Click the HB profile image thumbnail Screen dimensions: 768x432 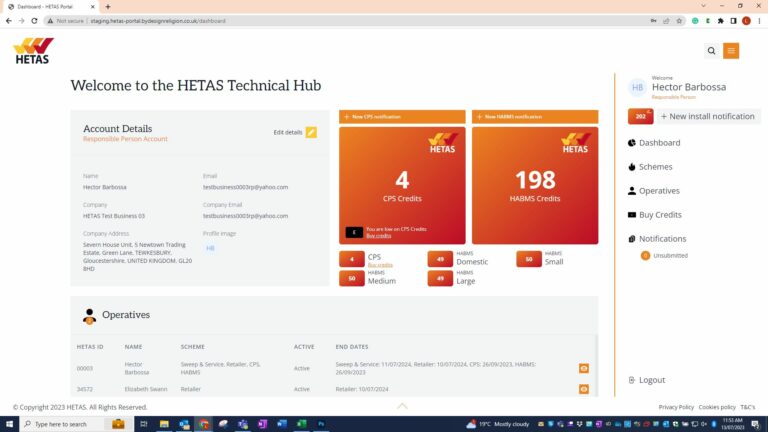tap(210, 248)
